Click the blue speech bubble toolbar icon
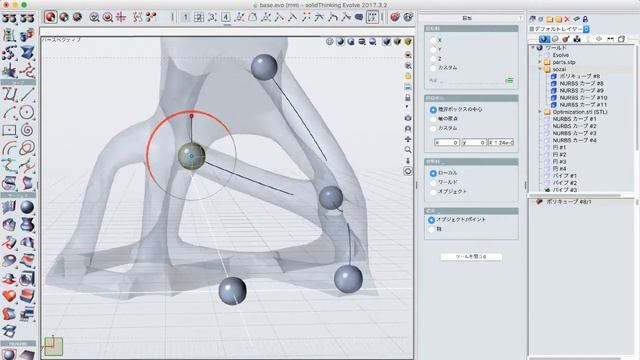This screenshot has height=360, width=640. (359, 17)
